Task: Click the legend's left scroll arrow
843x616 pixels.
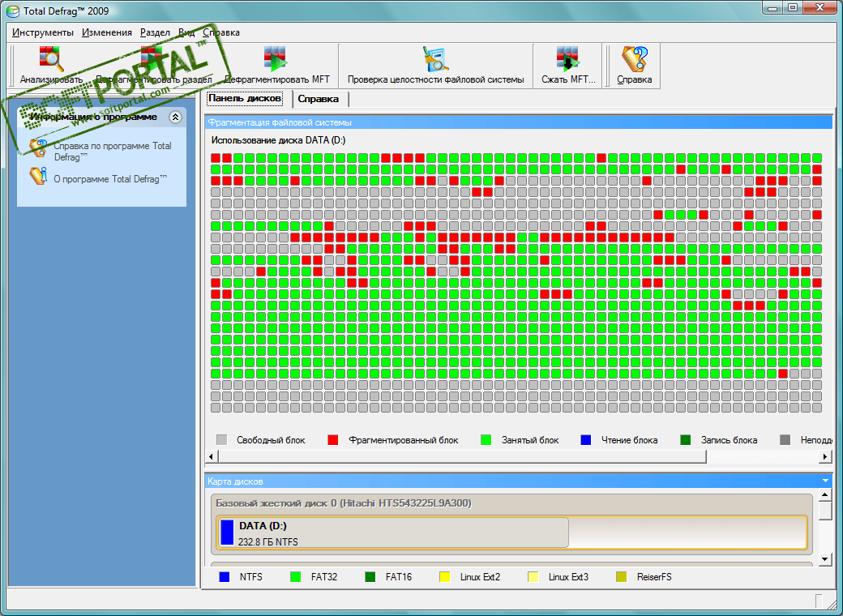Action: point(212,456)
